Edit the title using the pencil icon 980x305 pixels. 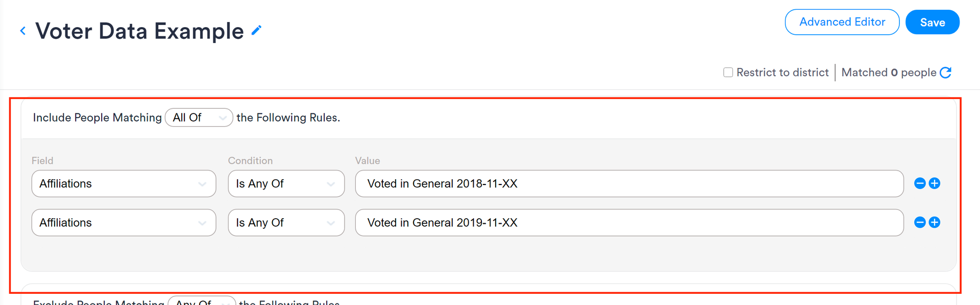256,30
